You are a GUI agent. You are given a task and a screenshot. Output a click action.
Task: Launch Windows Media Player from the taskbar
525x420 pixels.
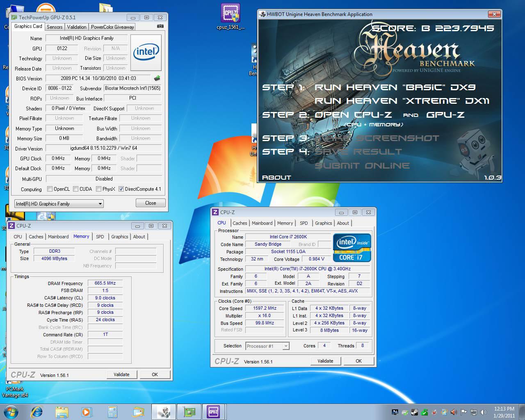87,412
